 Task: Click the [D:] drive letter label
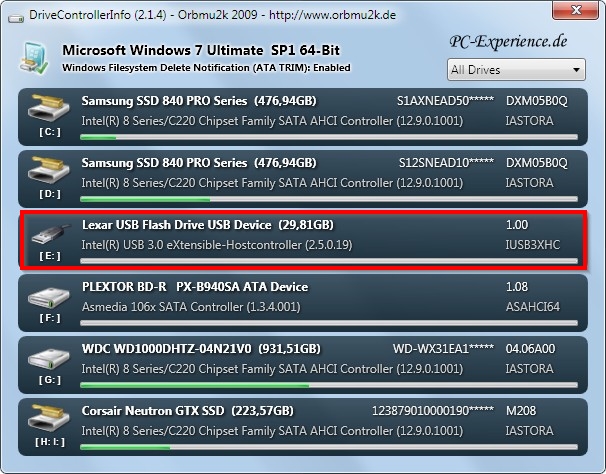coord(50,194)
